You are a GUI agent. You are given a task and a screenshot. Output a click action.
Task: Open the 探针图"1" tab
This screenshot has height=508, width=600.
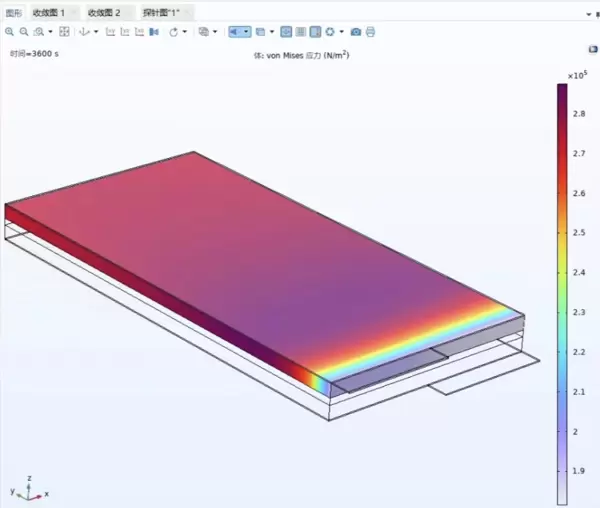160,12
